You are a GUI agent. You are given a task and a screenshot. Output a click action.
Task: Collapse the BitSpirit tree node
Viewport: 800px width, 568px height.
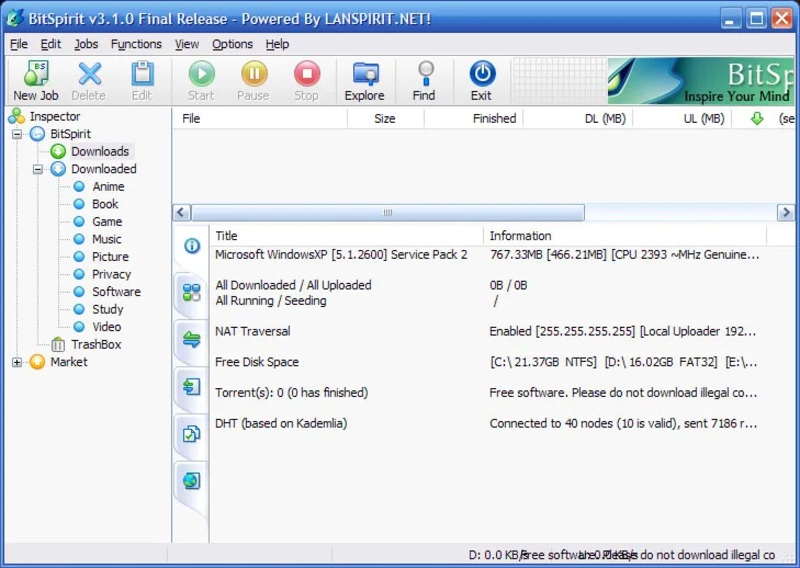click(17, 134)
